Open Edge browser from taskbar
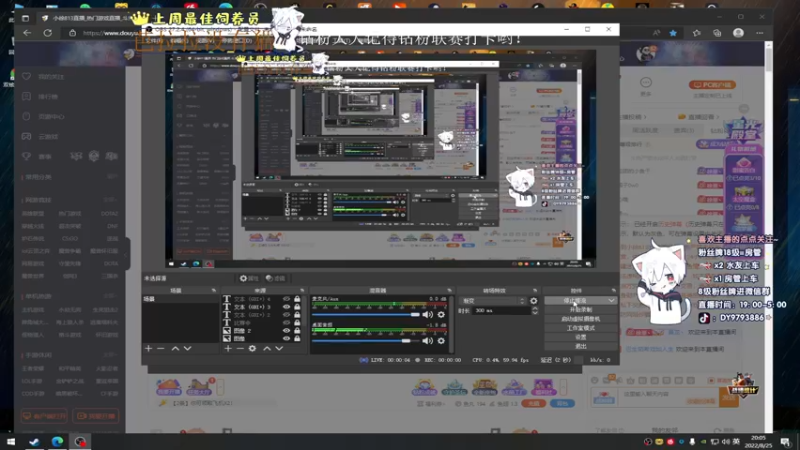Viewport: 800px width, 450px height. pos(57,442)
